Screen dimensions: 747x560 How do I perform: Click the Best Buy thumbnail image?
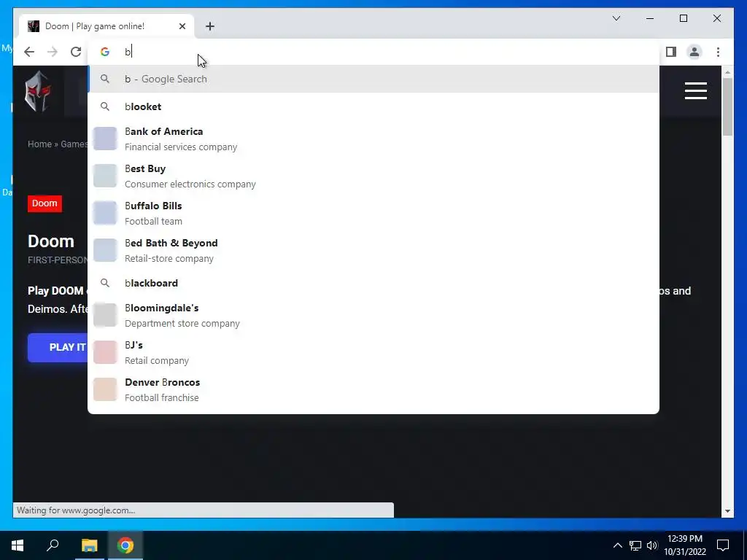click(105, 176)
